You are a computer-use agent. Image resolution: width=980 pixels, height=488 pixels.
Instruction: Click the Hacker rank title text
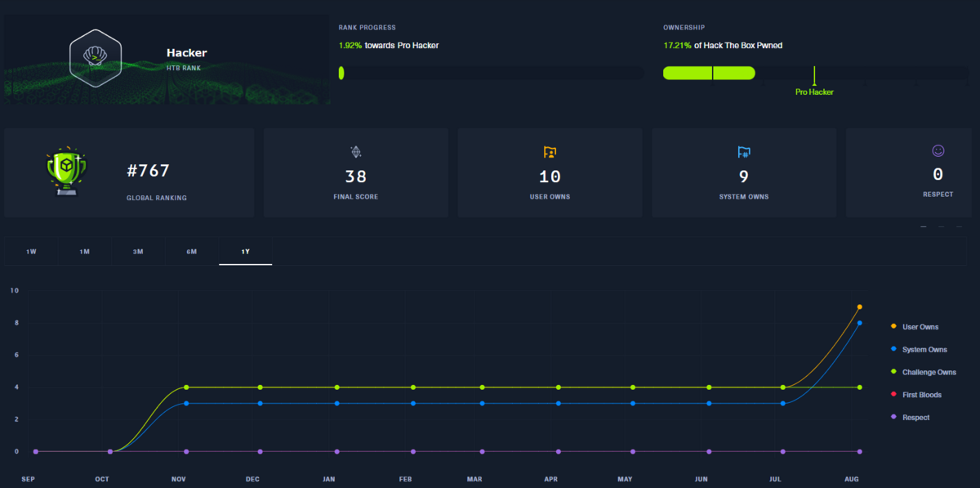click(x=186, y=53)
